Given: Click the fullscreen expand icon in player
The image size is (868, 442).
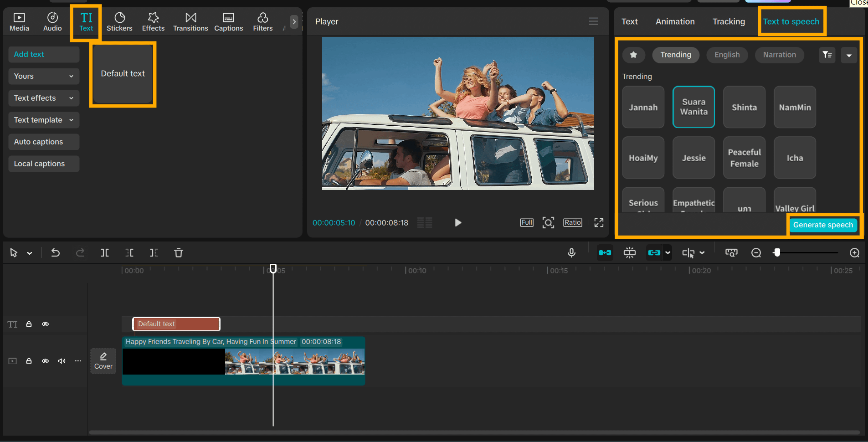Looking at the screenshot, I should [x=599, y=222].
